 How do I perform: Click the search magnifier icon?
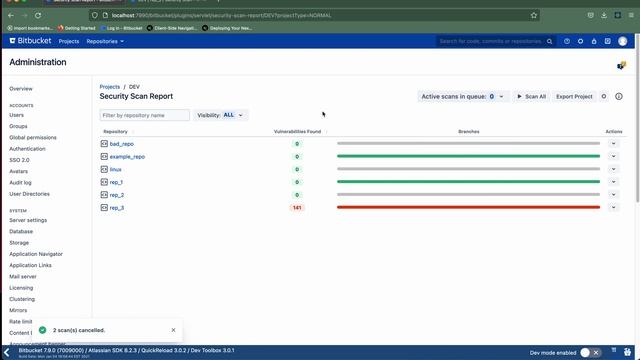pos(549,41)
